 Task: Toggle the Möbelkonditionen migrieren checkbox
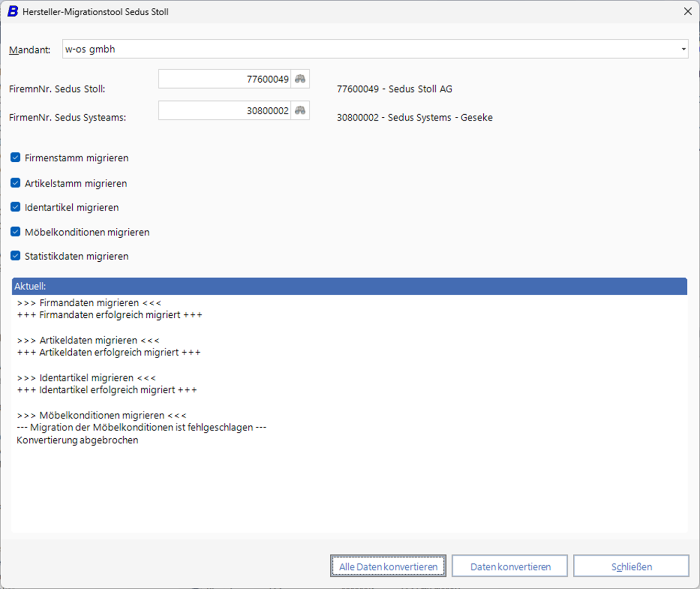(16, 232)
